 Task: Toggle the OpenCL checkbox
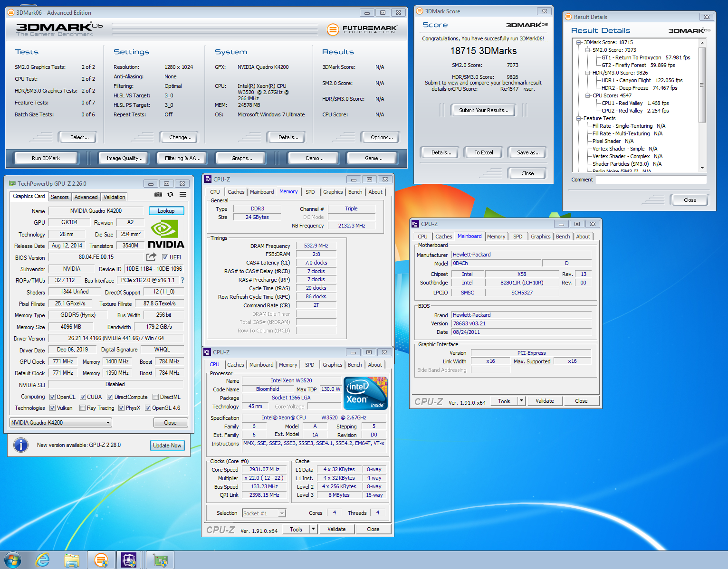click(x=52, y=397)
